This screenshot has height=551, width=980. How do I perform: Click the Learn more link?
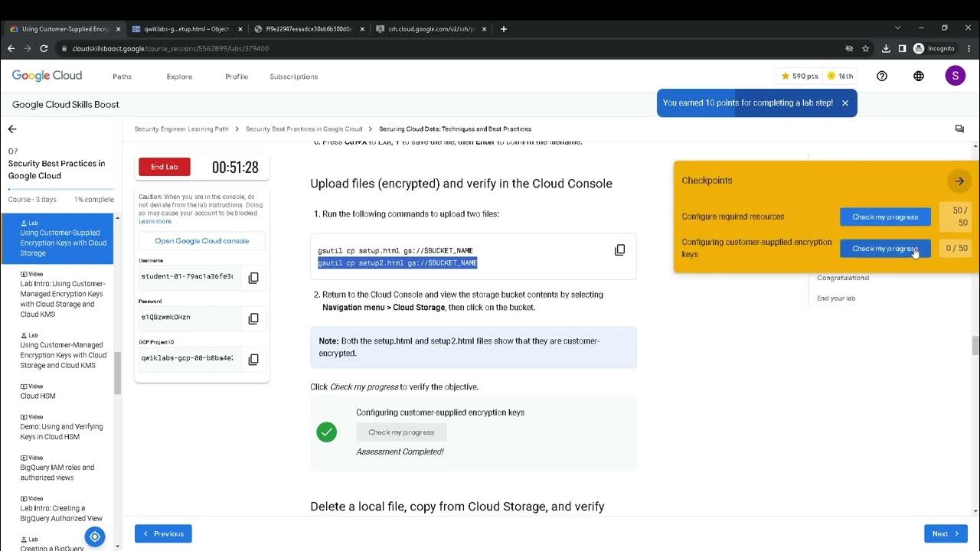155,221
